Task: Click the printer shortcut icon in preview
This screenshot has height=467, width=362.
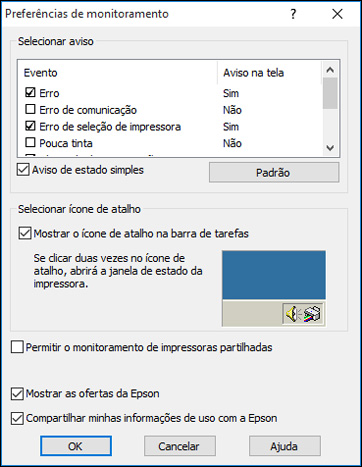Action: (312, 314)
